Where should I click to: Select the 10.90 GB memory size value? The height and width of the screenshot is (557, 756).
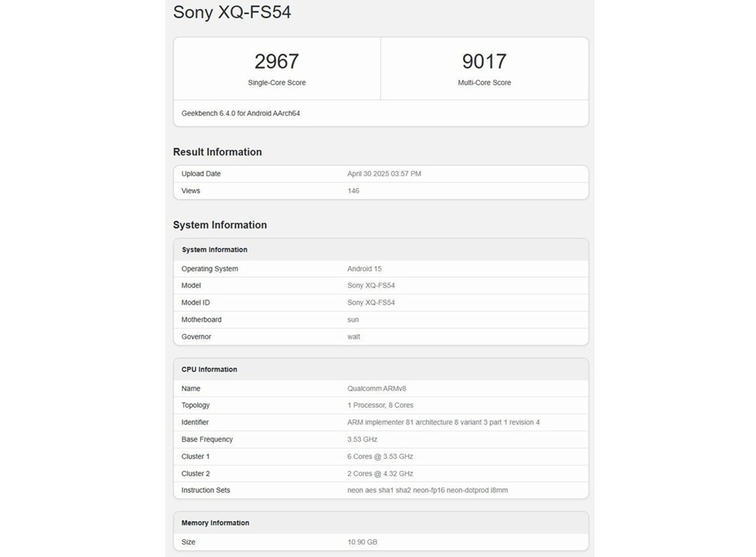[x=362, y=542]
